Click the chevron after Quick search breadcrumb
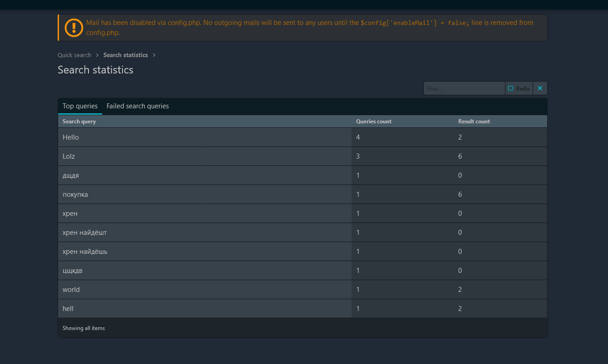Viewport: 608px width, 364px height. (x=96, y=55)
